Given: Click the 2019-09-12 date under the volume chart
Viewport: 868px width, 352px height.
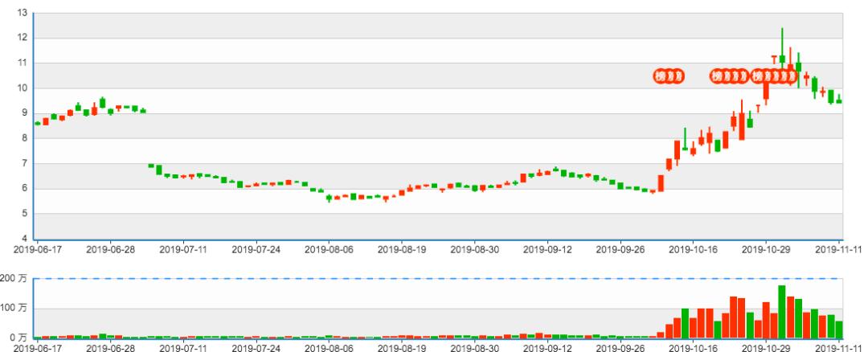Looking at the screenshot, I should 547,347.
